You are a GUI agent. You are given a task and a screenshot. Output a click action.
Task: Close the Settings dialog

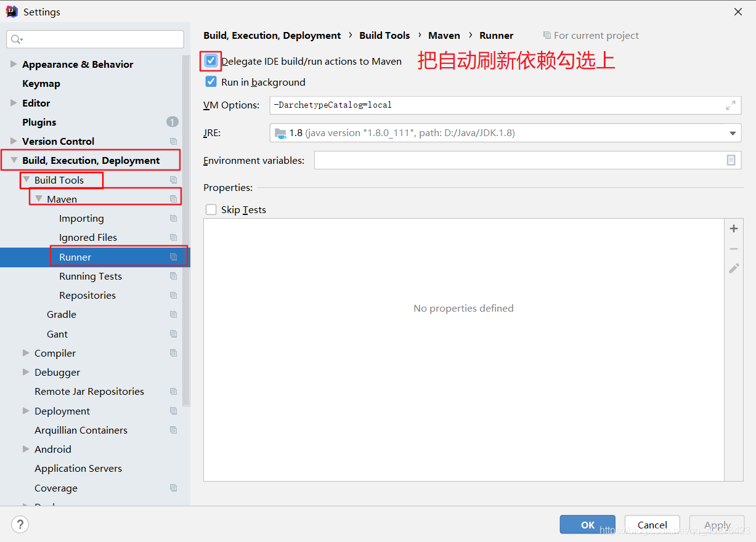[x=738, y=12]
